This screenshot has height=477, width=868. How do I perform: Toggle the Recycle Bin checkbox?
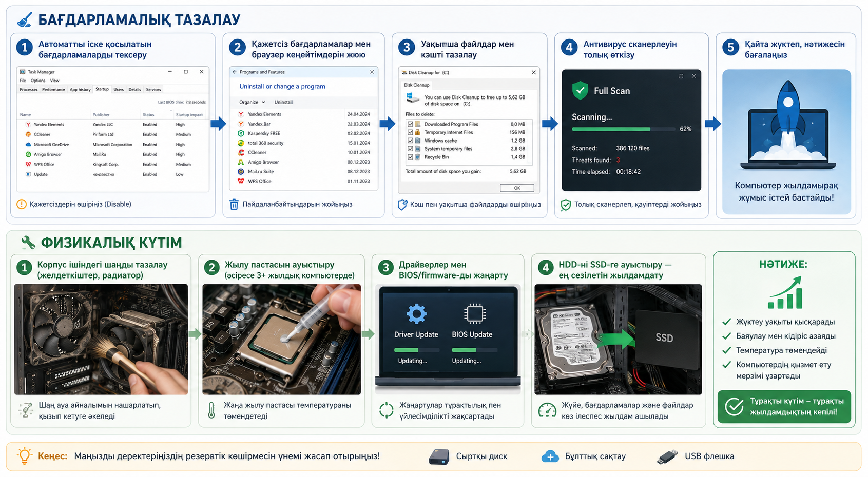(x=410, y=157)
